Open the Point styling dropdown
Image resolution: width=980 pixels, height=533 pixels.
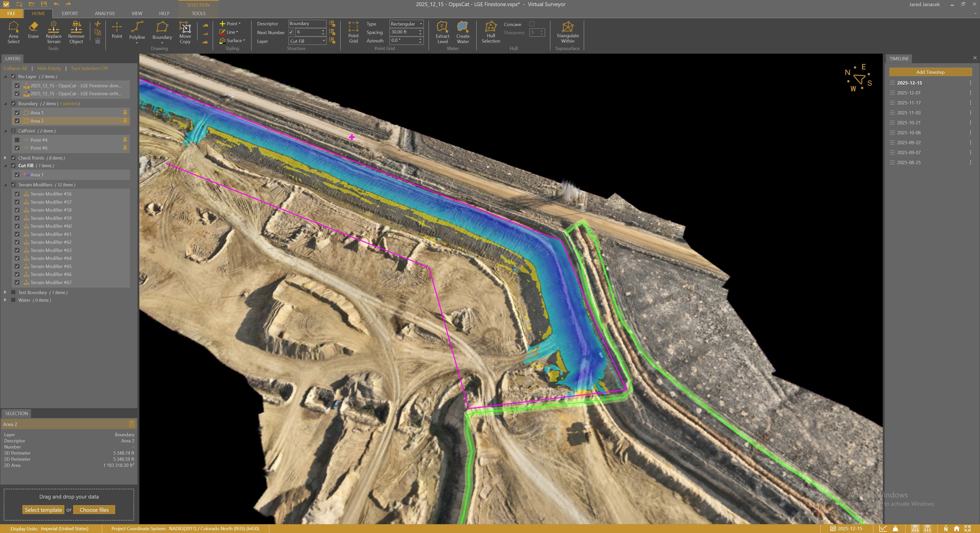pyautogui.click(x=230, y=23)
